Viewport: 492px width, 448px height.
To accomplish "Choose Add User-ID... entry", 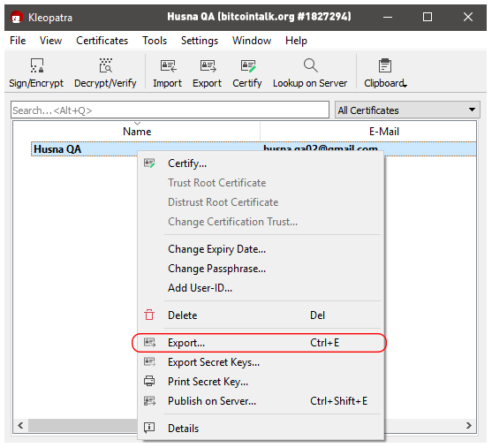I will [x=261, y=288].
